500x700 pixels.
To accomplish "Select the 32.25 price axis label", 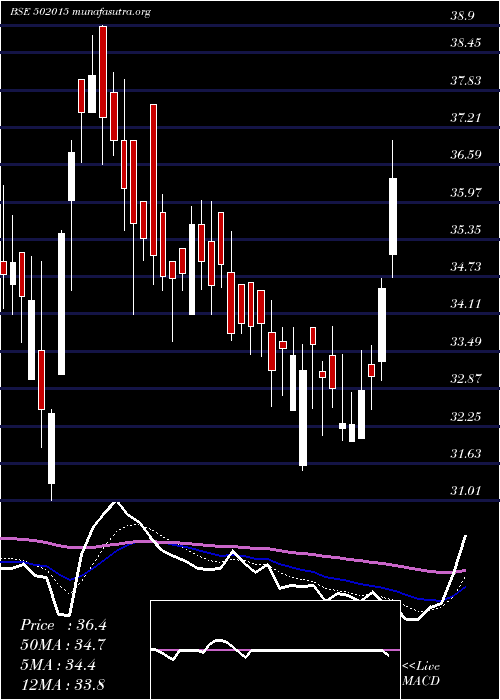I will tap(466, 416).
